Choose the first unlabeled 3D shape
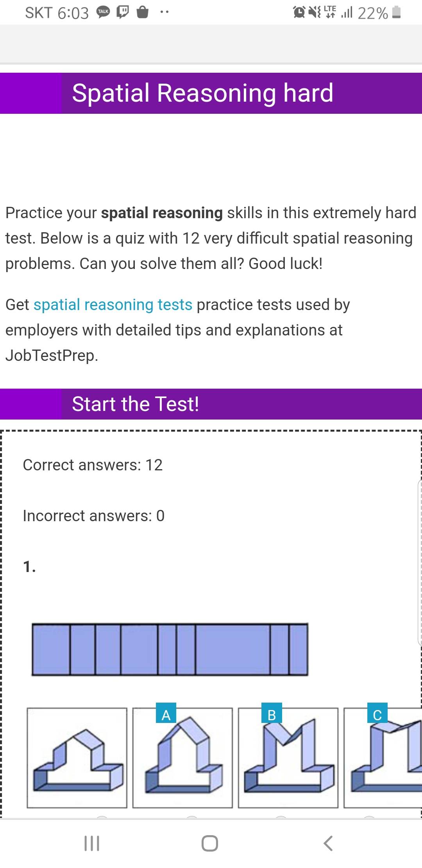Image resolution: width=422 pixels, height=868 pixels. [77, 758]
